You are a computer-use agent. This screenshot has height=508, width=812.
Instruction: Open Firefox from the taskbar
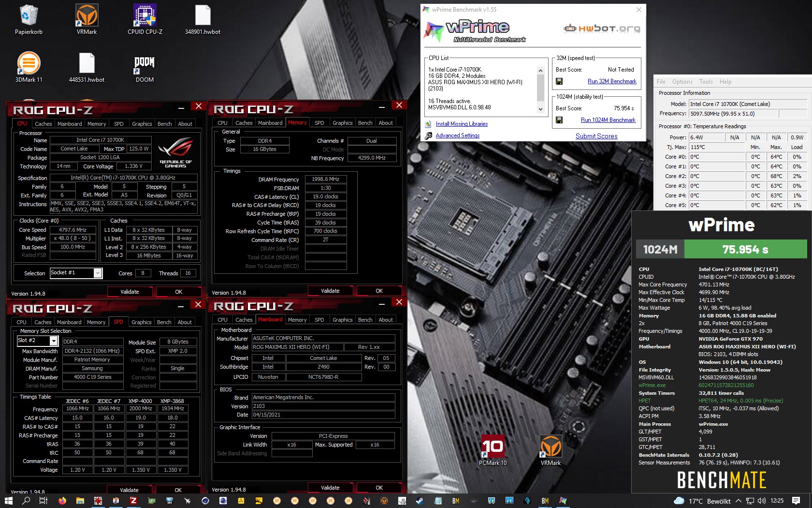click(x=62, y=501)
